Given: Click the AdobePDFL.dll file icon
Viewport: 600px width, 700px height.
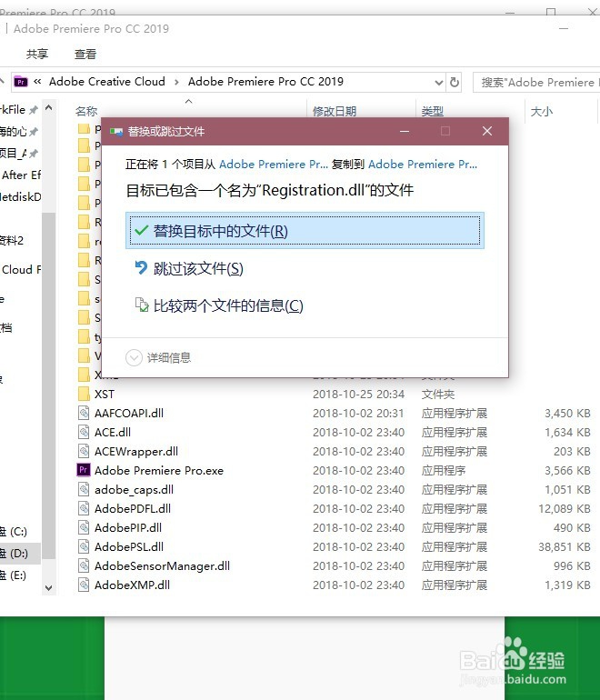Looking at the screenshot, I should coord(84,508).
